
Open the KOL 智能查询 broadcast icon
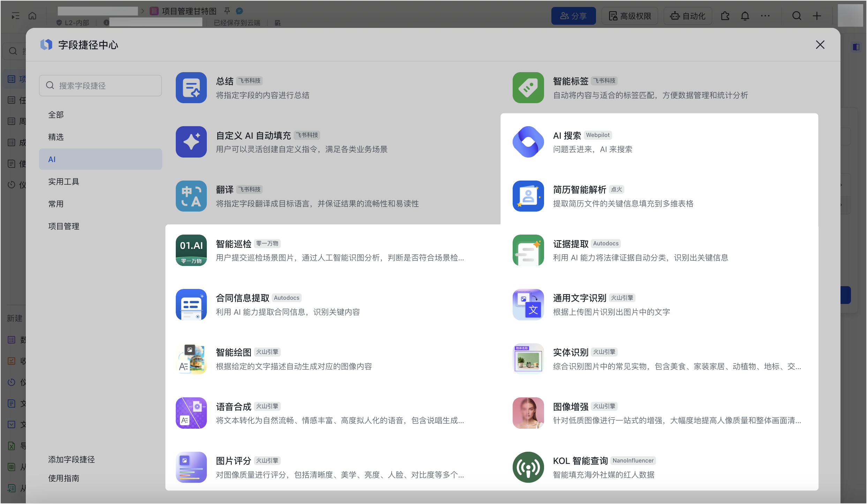[528, 467]
